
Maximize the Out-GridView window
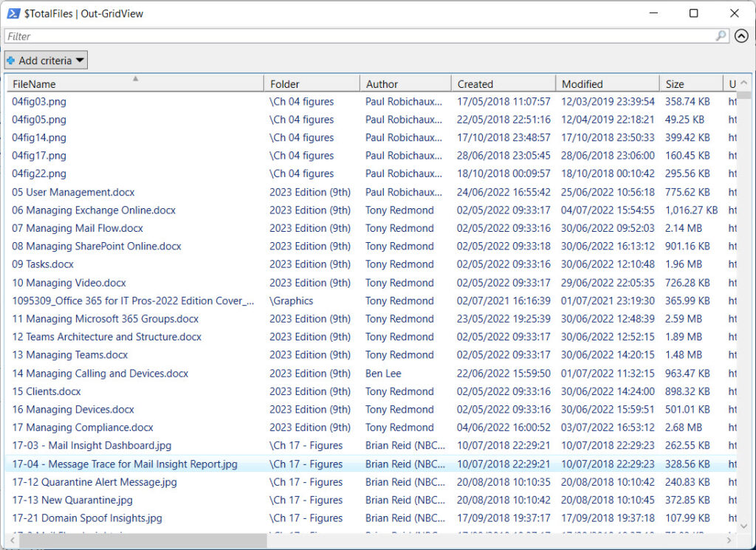click(x=693, y=13)
